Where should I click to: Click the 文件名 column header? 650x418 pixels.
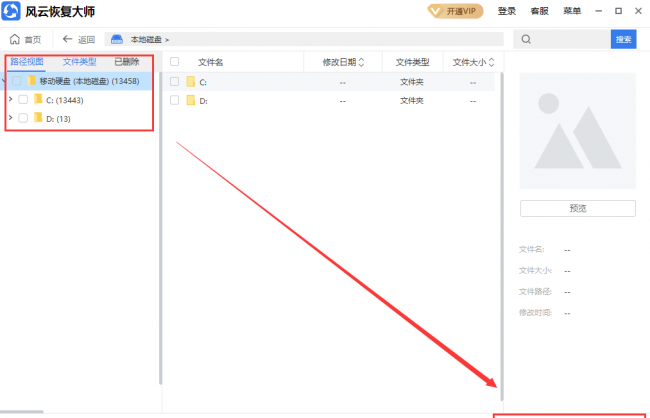pyautogui.click(x=210, y=62)
